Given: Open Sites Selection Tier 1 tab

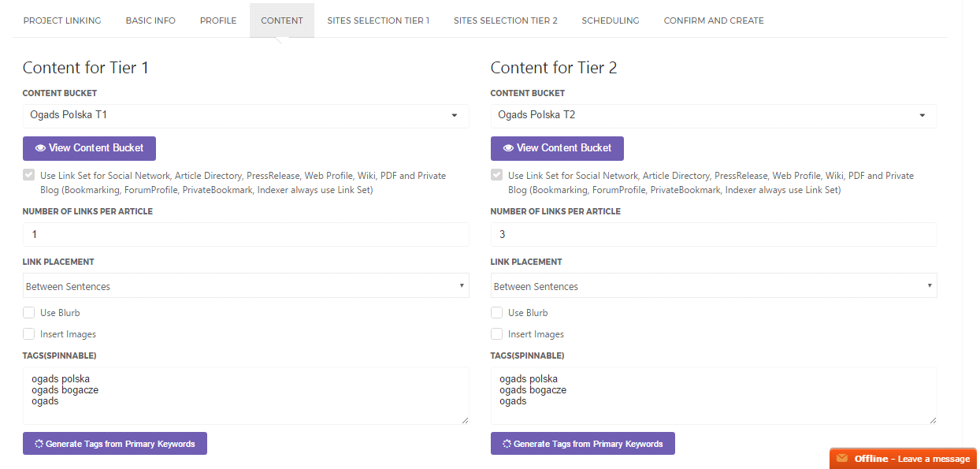Looking at the screenshot, I should 378,20.
